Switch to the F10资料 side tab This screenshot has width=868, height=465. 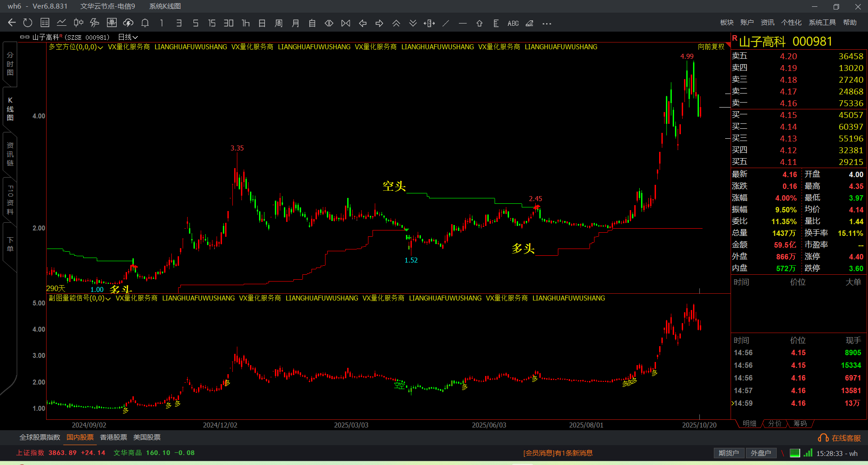pyautogui.click(x=10, y=200)
